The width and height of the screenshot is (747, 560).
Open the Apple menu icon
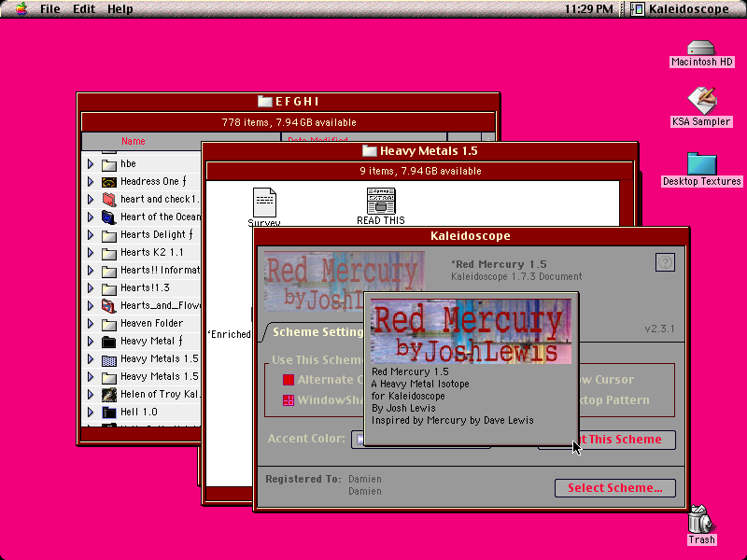[21, 9]
